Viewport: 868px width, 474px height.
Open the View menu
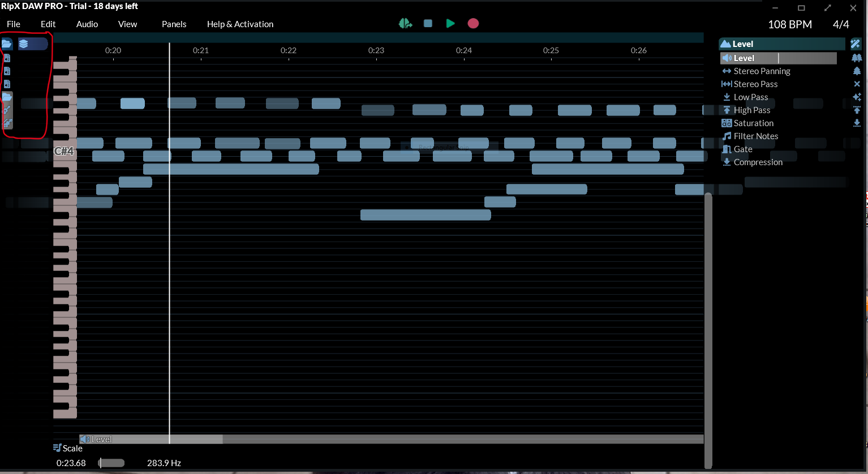pyautogui.click(x=127, y=24)
